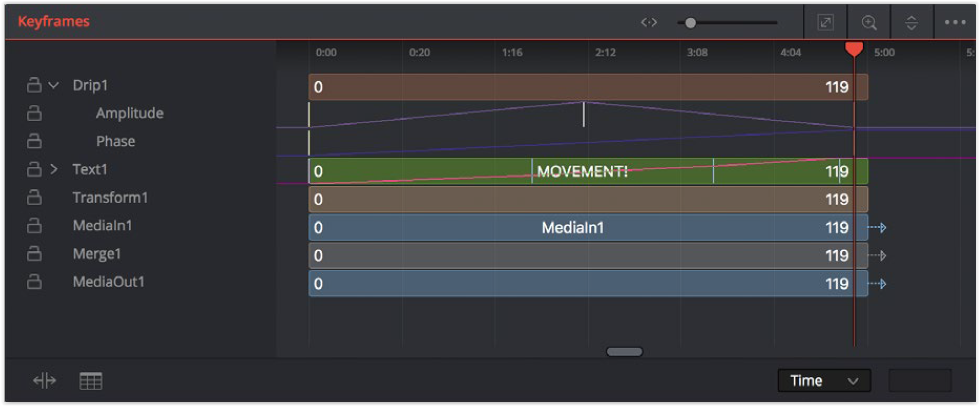Click the fit-to-width horizontal arrows icon
Image resolution: width=980 pixels, height=406 pixels.
[x=649, y=23]
